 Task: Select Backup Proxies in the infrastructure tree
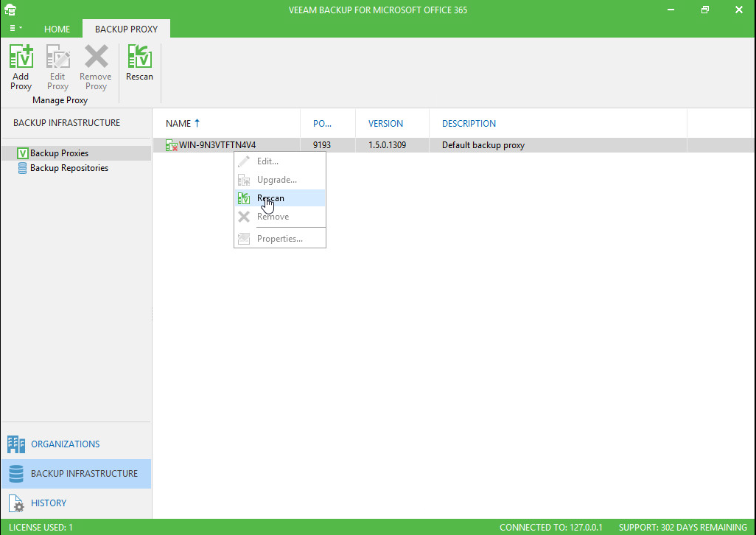pyautogui.click(x=59, y=153)
